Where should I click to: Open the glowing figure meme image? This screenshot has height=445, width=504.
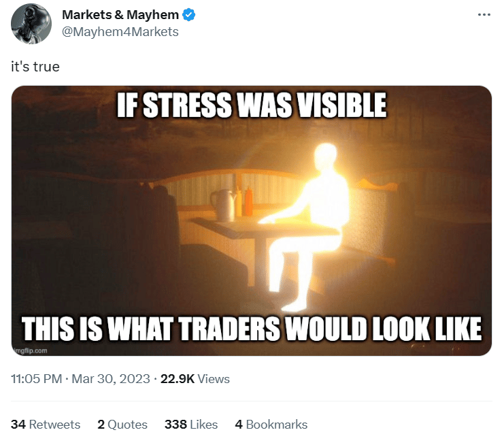(252, 220)
